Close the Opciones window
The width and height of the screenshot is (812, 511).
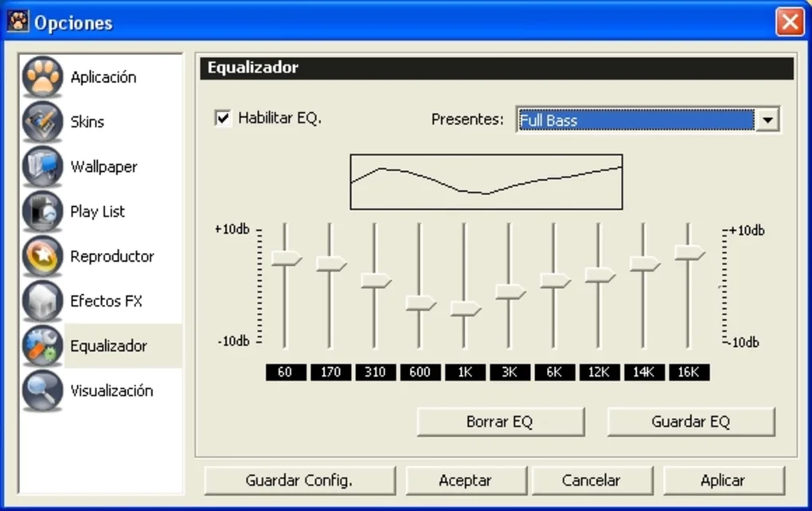point(789,22)
